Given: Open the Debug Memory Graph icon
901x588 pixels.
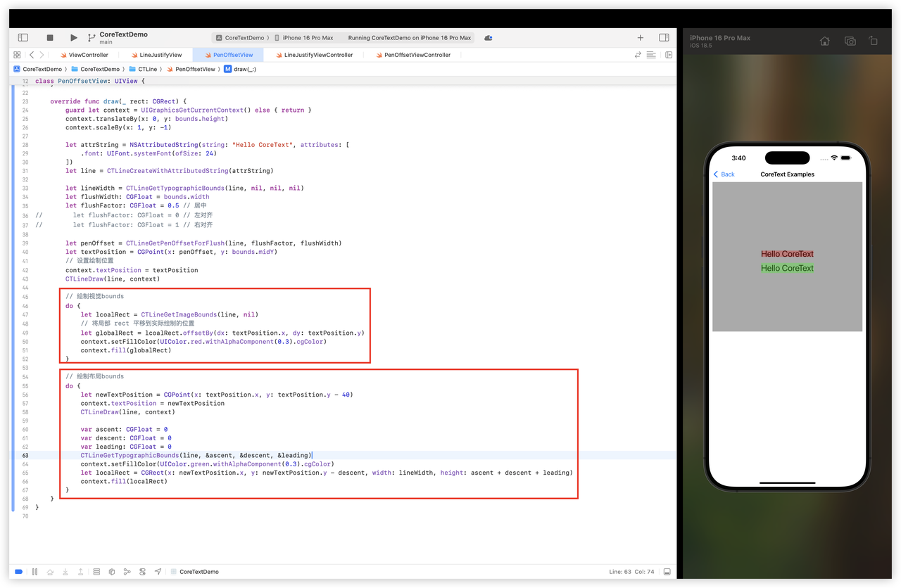Looking at the screenshot, I should (x=112, y=572).
